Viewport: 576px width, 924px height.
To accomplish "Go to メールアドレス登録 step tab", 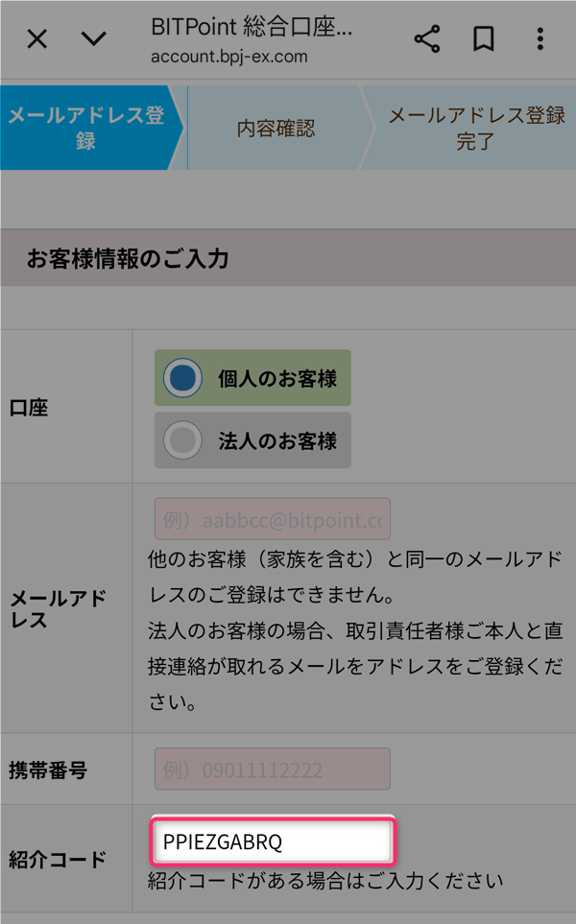I will click(x=86, y=128).
